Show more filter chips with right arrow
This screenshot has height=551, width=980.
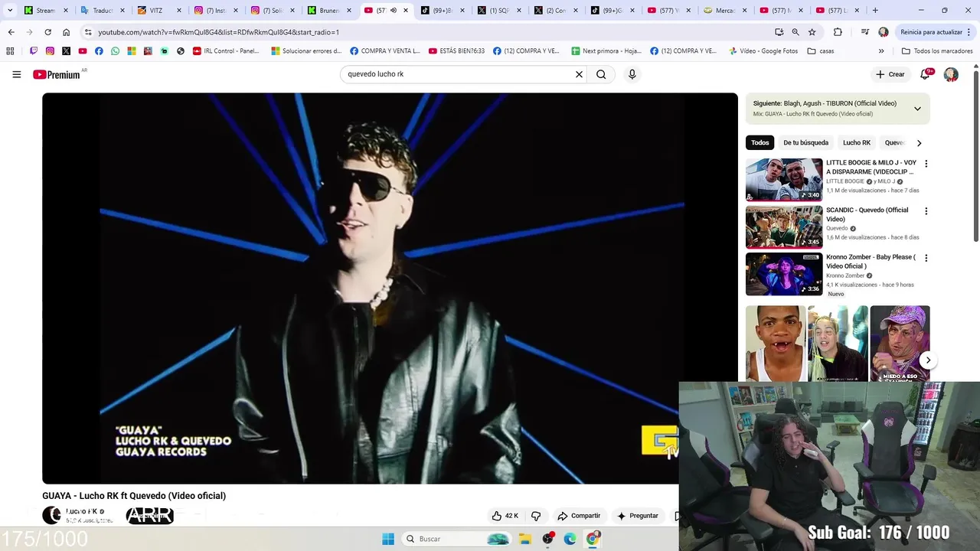point(919,143)
